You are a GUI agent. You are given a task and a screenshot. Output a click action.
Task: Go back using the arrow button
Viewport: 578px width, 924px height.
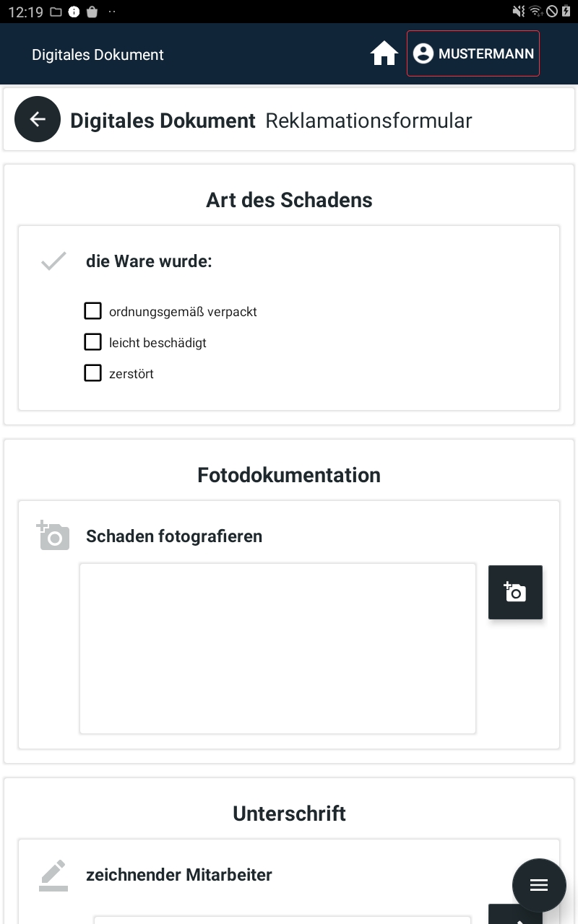[x=38, y=119]
